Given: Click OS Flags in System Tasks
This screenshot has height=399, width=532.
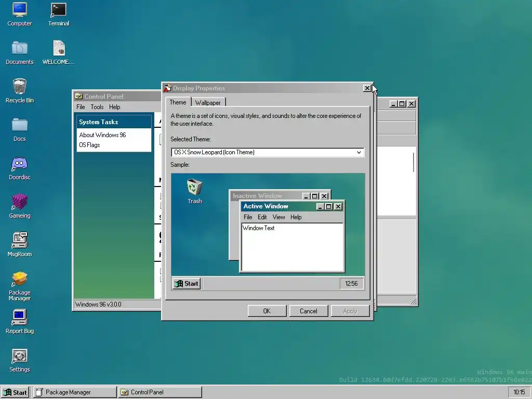Looking at the screenshot, I should (x=89, y=145).
